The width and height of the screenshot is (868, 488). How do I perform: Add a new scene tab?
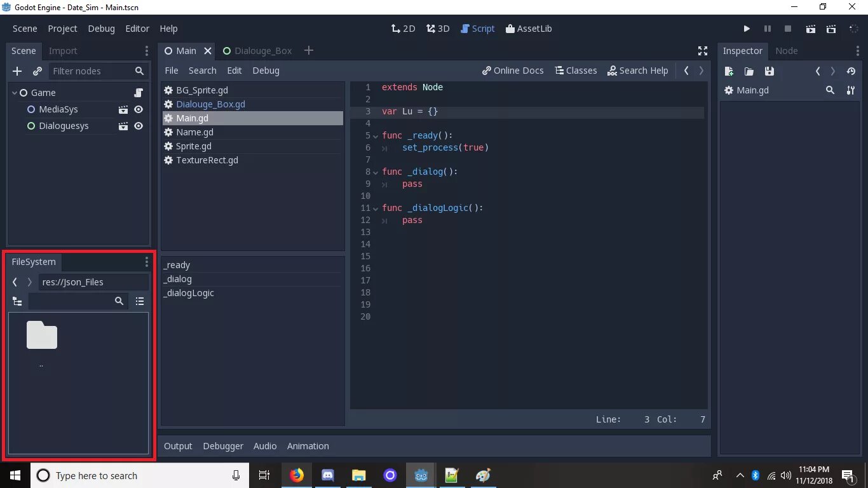click(x=309, y=50)
